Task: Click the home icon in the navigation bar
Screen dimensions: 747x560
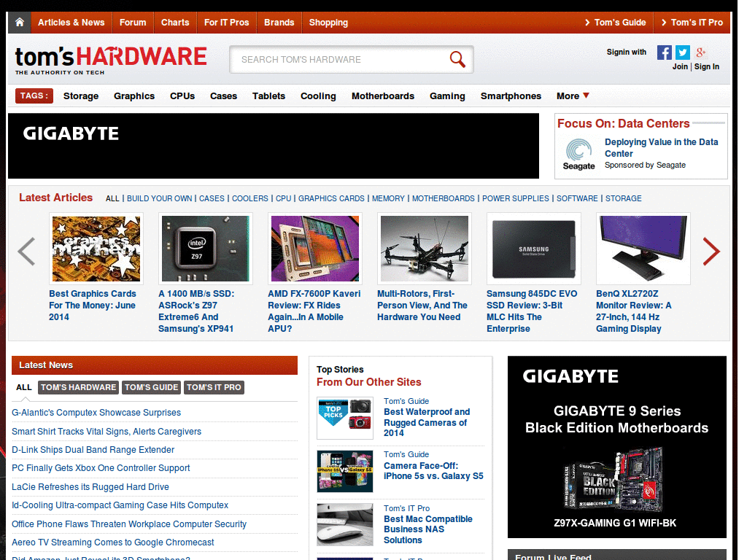Action: pyautogui.click(x=19, y=22)
